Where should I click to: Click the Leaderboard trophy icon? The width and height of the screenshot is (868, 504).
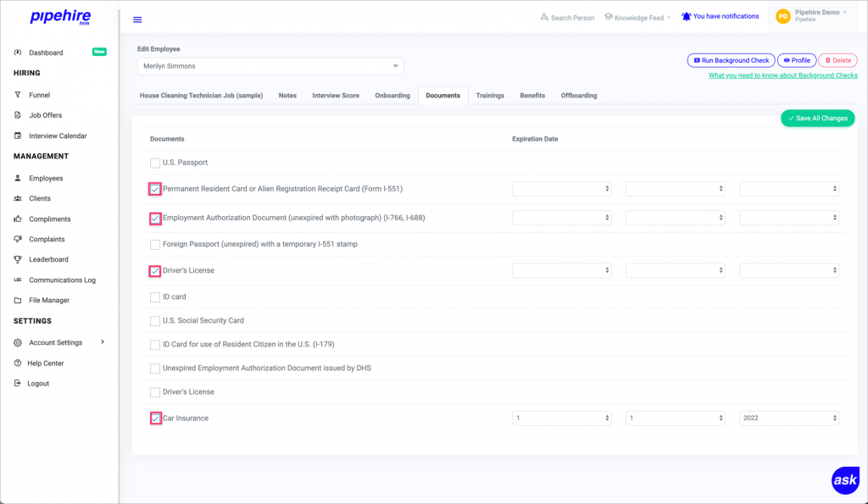19,259
